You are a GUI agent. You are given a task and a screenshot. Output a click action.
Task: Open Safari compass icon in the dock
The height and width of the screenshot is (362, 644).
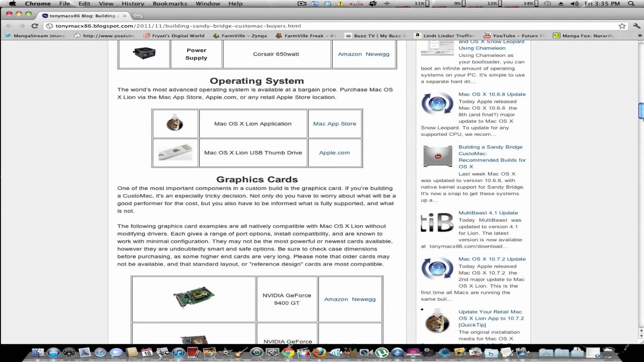click(x=100, y=352)
